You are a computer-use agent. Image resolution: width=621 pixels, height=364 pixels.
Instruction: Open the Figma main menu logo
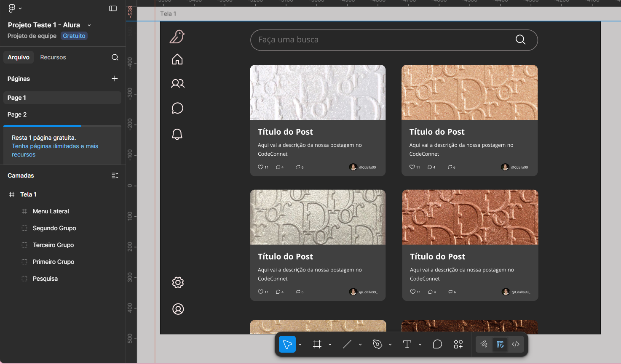point(12,8)
